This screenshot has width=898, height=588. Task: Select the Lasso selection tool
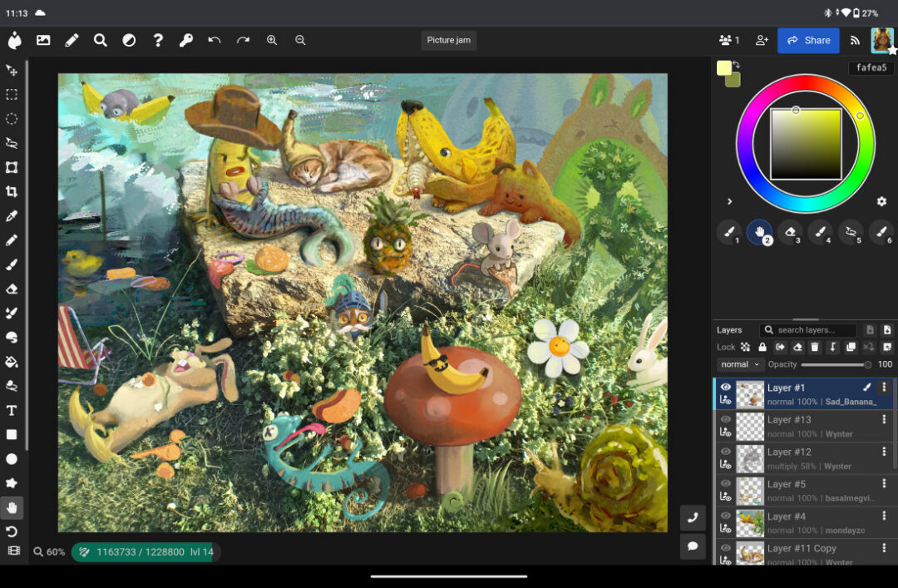point(12,143)
